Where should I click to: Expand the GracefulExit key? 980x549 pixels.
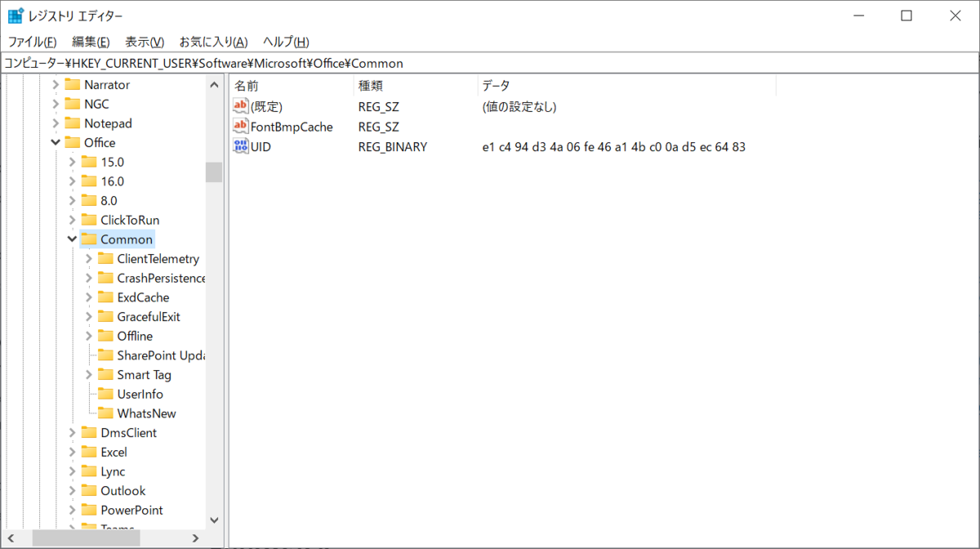coord(88,316)
